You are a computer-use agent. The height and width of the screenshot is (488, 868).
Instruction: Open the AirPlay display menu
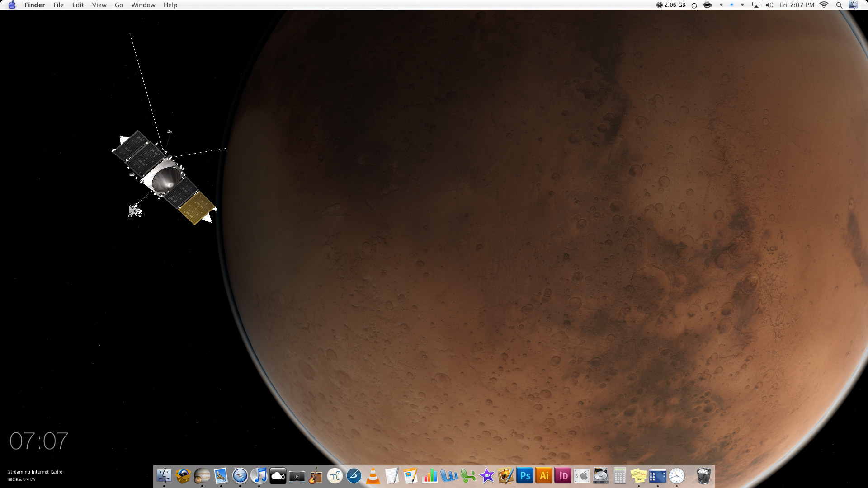pos(756,5)
